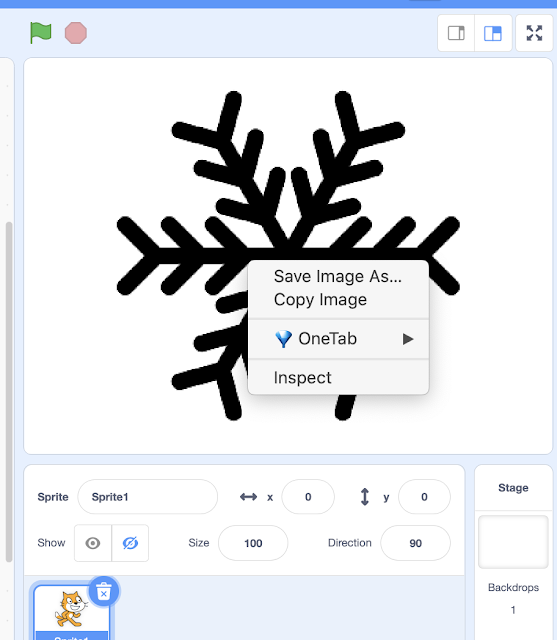The height and width of the screenshot is (640, 557).
Task: Click the OneTab funnel icon
Action: [x=283, y=339]
